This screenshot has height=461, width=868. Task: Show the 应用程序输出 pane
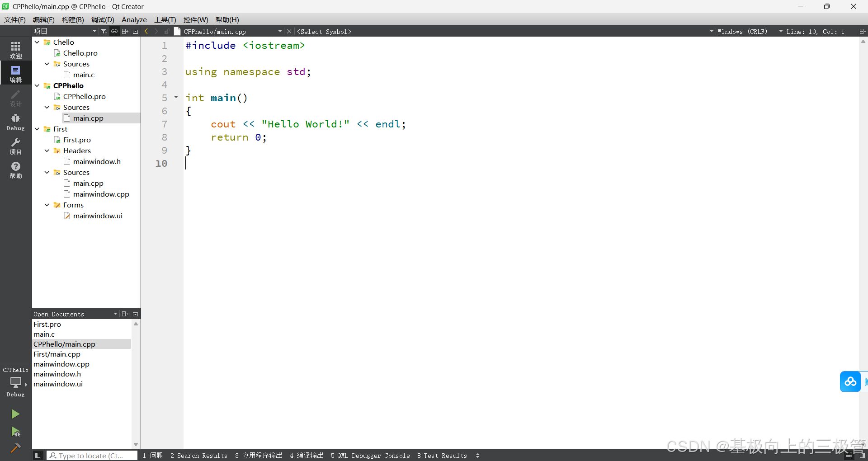tap(259, 455)
